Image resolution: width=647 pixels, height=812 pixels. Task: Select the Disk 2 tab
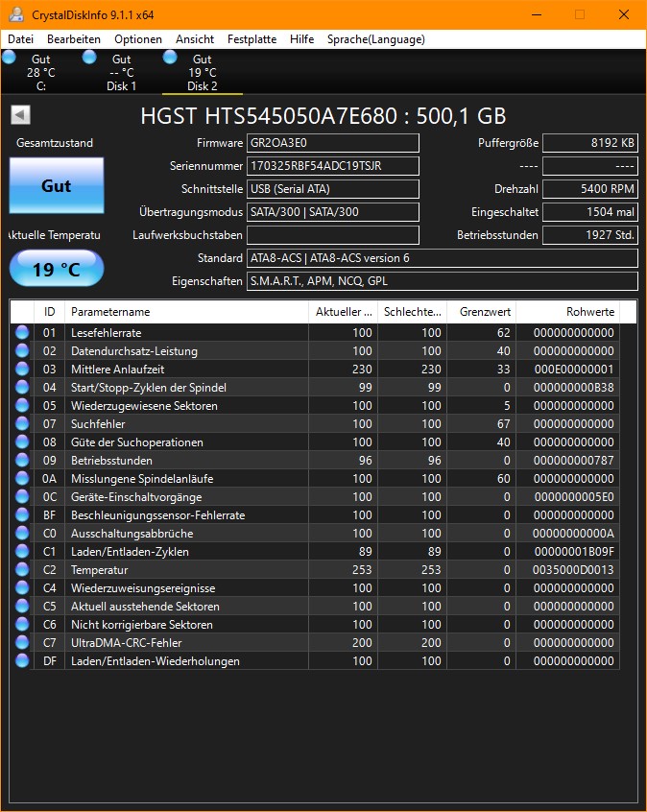click(x=203, y=73)
